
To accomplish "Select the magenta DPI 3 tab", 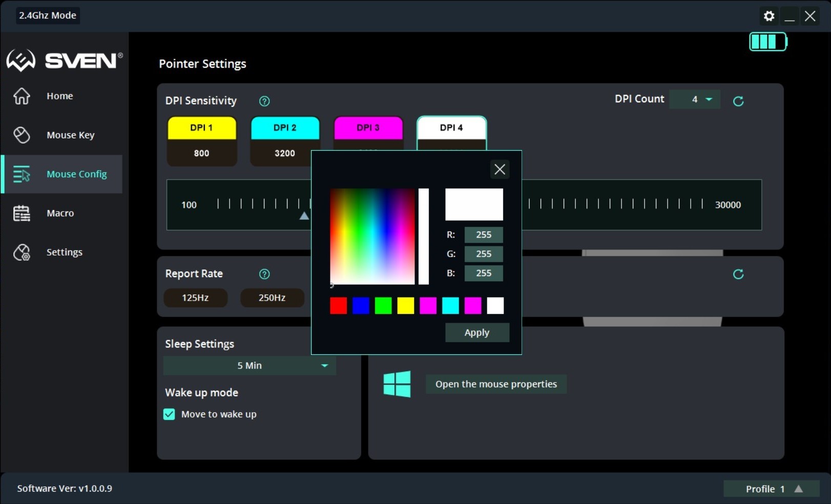I will (x=368, y=128).
